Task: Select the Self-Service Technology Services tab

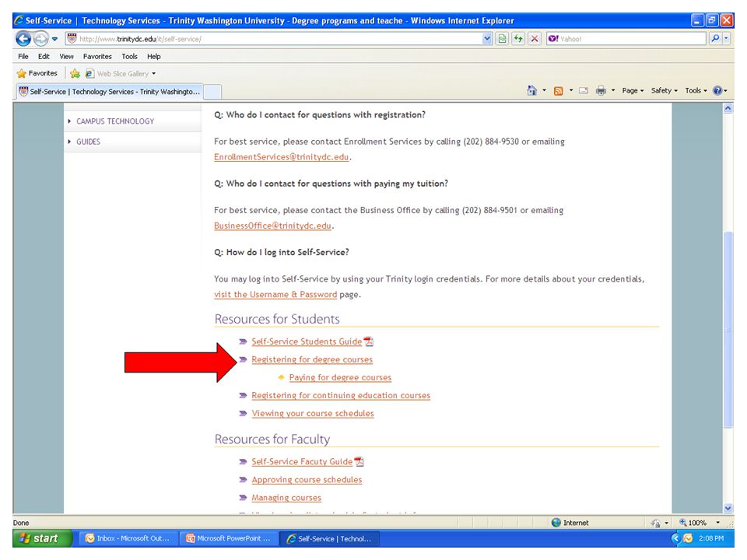Action: [110, 92]
